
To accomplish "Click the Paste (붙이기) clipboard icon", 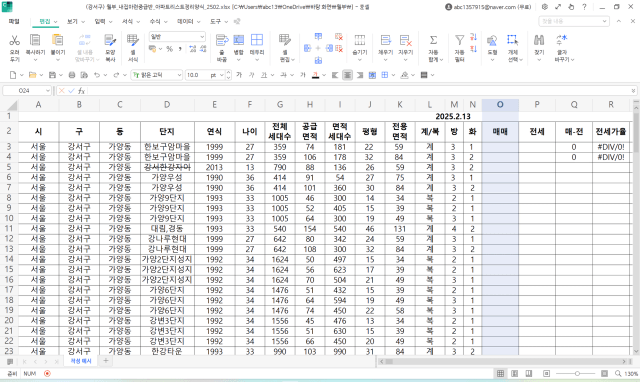I will (x=58, y=40).
